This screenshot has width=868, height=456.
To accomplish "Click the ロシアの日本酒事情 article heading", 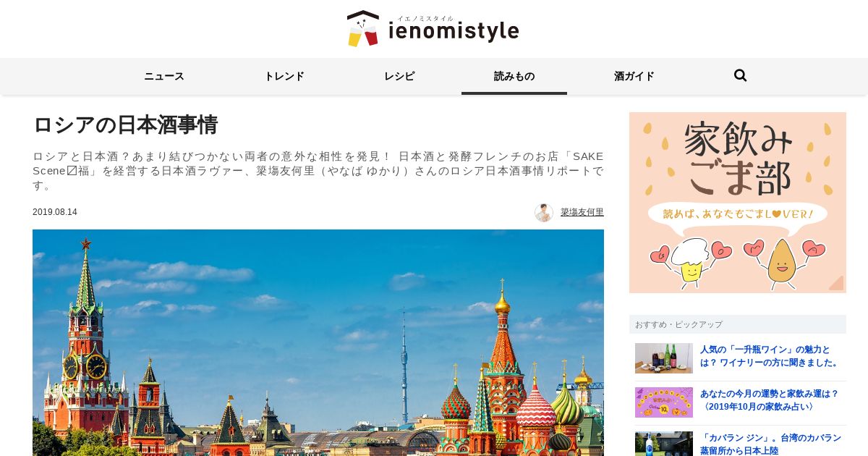I will (x=125, y=124).
